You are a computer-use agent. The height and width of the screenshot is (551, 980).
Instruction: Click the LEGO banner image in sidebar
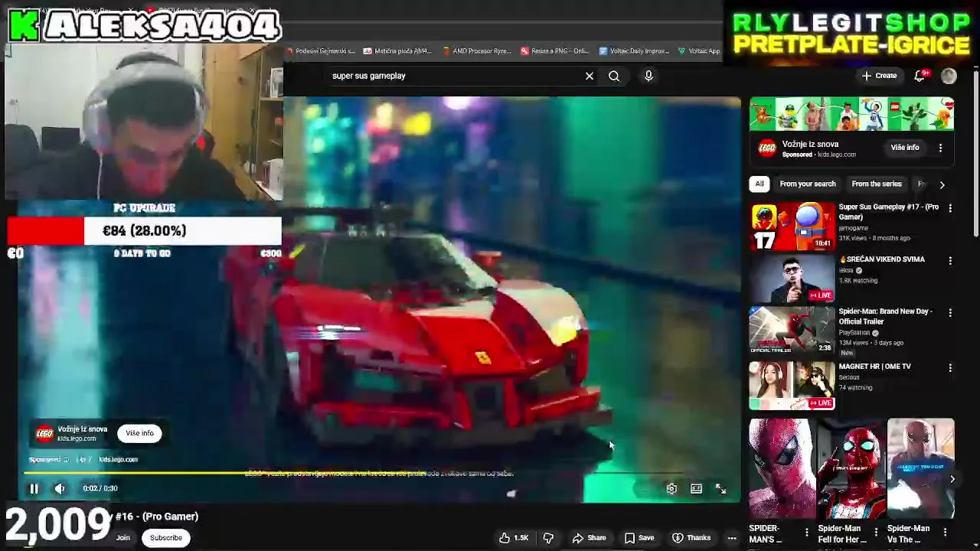[851, 115]
